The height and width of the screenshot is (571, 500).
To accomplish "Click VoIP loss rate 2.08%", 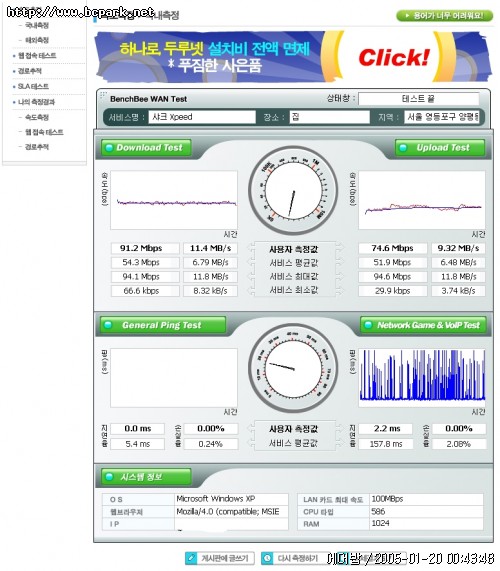I will coord(459,444).
